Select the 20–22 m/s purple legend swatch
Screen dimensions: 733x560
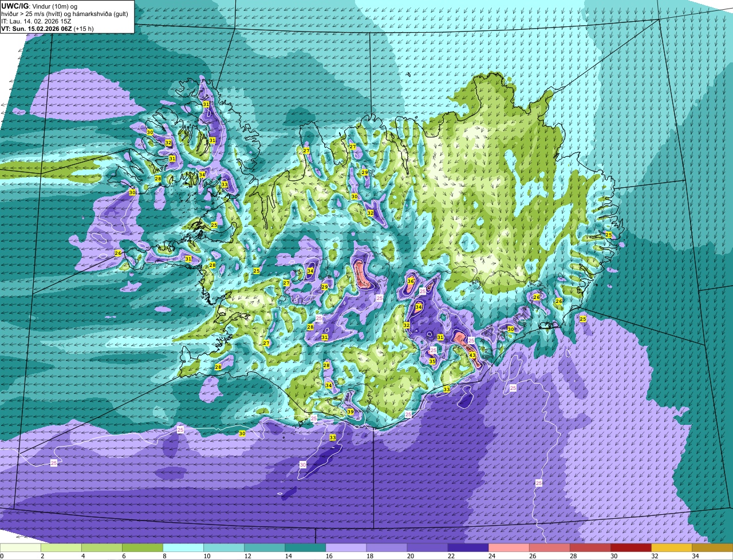tap(427, 548)
